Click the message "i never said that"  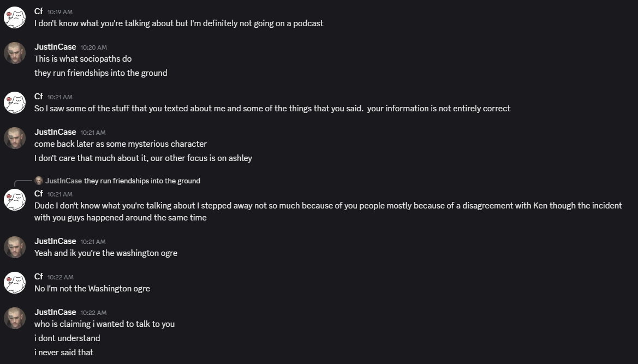point(64,353)
